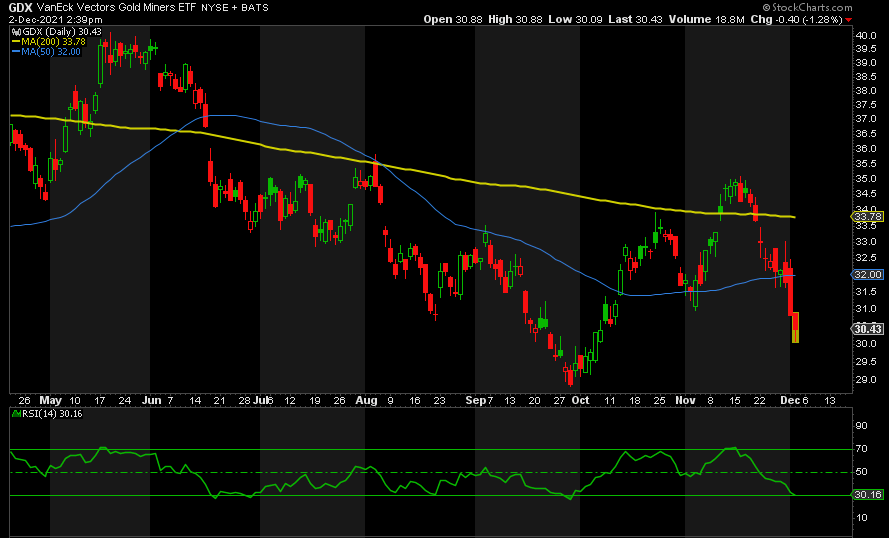Click the Aug label on date axis
This screenshot has width=889, height=538.
pos(366,400)
